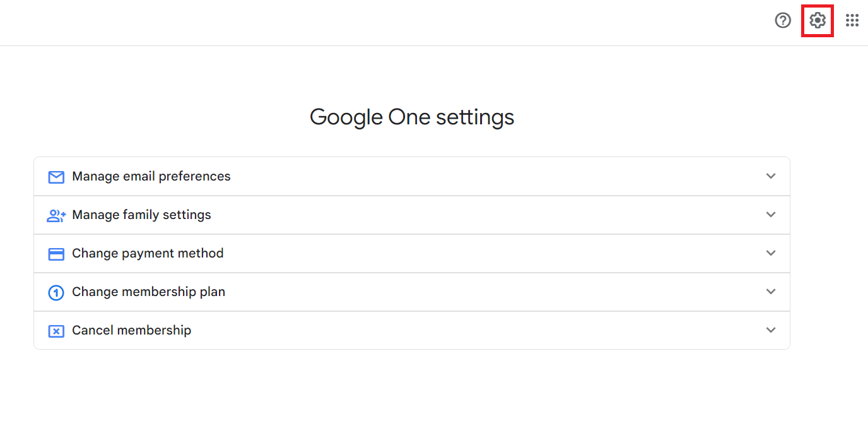Screen dimensions: 868x433
Task: Select the Manage email preferences label
Action: (x=151, y=176)
